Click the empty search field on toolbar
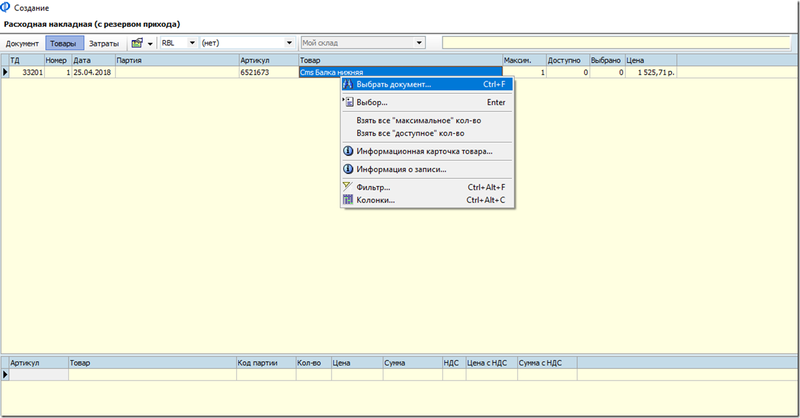This screenshot has width=800, height=418. (616, 43)
